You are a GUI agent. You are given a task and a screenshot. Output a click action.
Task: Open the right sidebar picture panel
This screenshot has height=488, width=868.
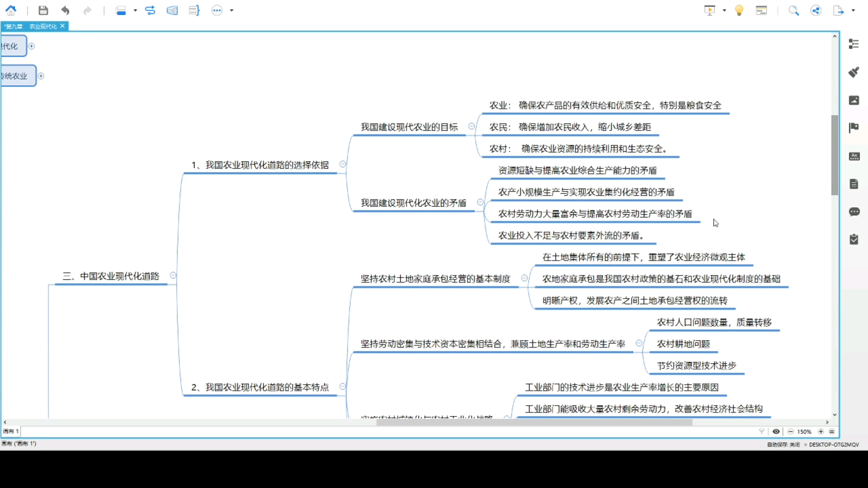point(854,100)
